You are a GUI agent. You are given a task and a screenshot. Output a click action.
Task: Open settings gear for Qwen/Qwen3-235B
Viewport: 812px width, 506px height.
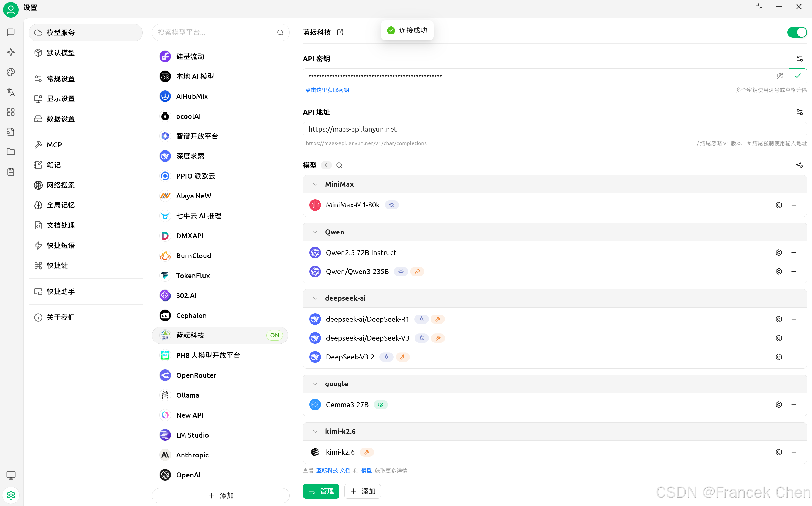pyautogui.click(x=778, y=271)
